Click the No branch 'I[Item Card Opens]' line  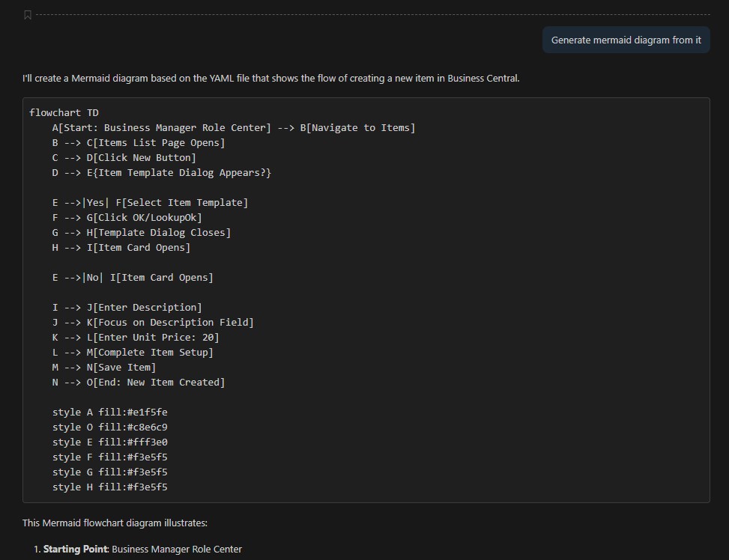click(133, 278)
